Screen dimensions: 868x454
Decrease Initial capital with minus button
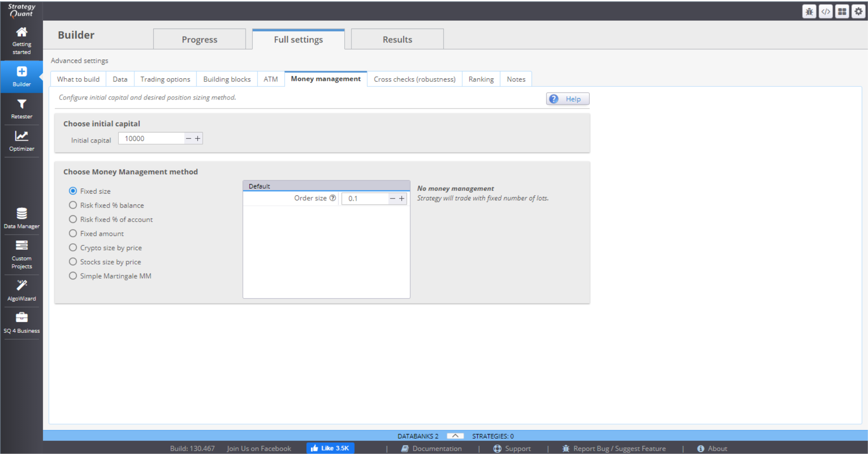point(189,138)
